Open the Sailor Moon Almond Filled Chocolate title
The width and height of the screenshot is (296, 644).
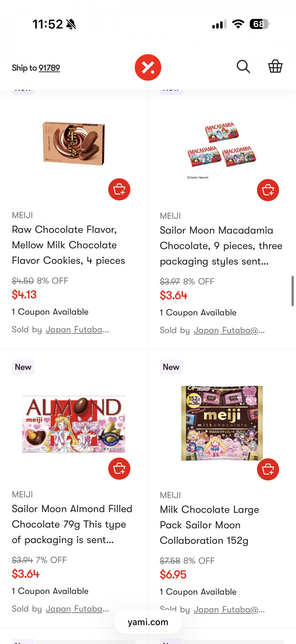(x=72, y=524)
